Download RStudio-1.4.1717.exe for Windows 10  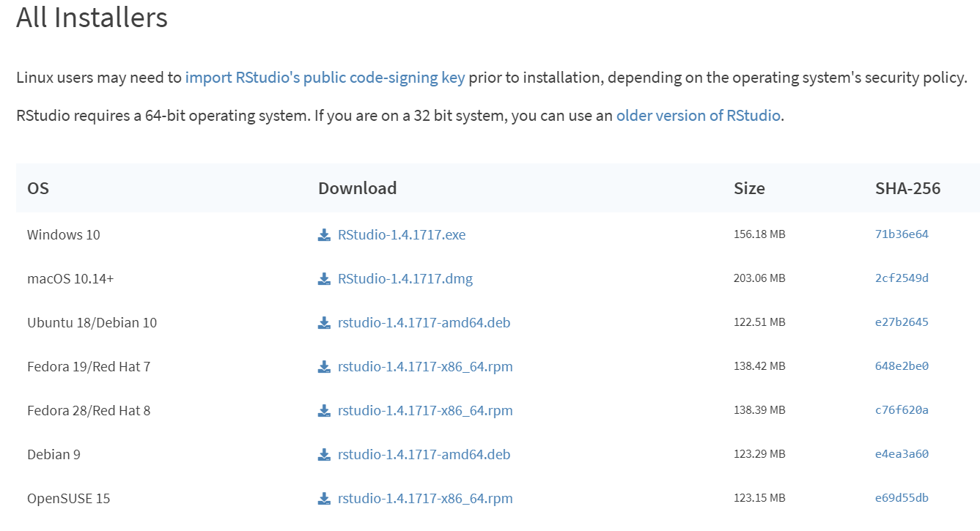pyautogui.click(x=402, y=235)
